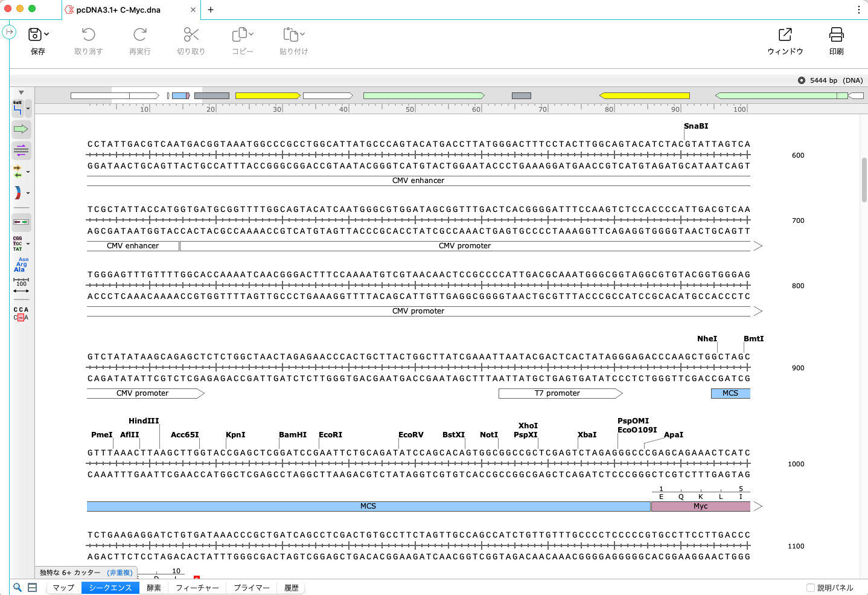Viewport: 868px width, 595px height.
Task: Click the 非重複 link in the cutter status
Action: pos(119,571)
